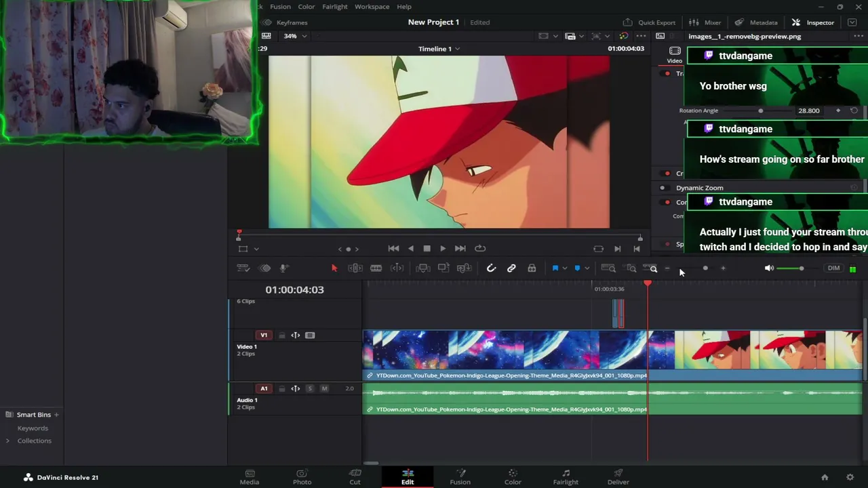The width and height of the screenshot is (868, 488).
Task: Click the Overwrite Clip tool
Action: (443, 268)
